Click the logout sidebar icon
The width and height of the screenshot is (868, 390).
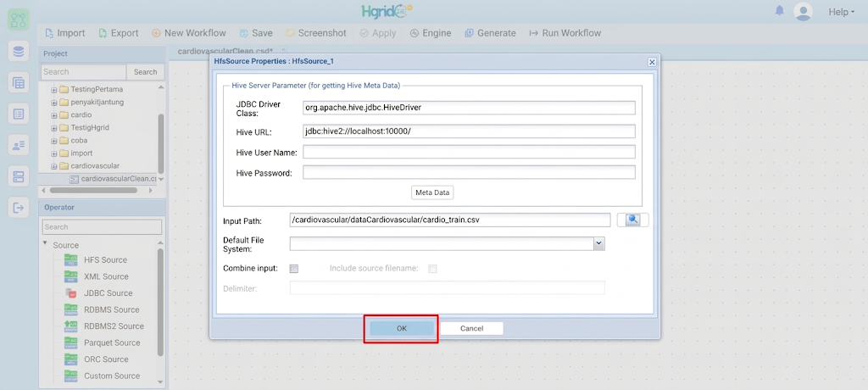click(19, 209)
